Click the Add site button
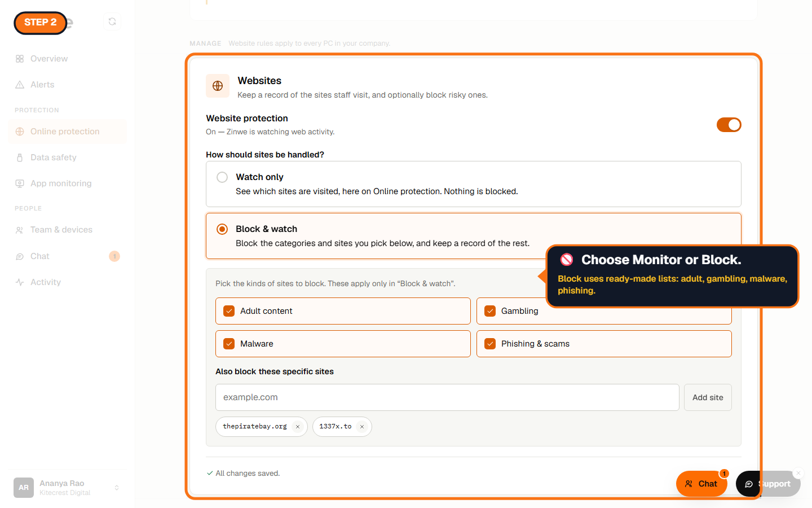This screenshot has width=812, height=508. point(708,397)
